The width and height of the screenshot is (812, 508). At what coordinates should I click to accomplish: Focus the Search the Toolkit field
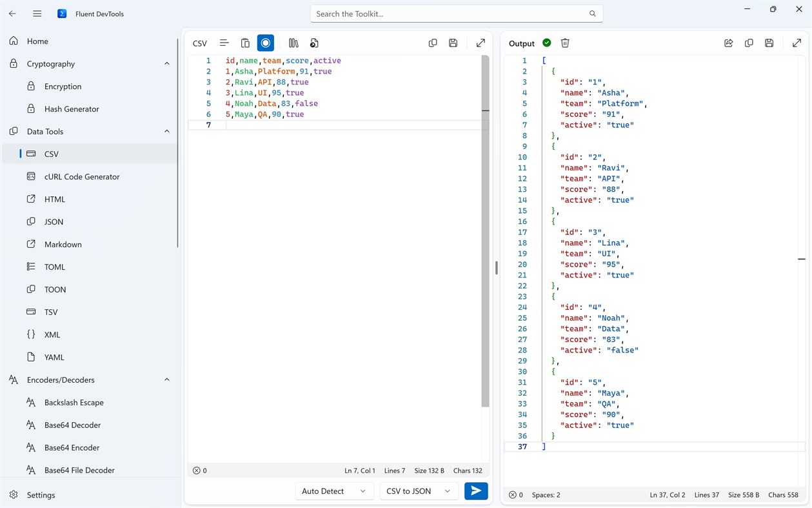click(x=457, y=14)
